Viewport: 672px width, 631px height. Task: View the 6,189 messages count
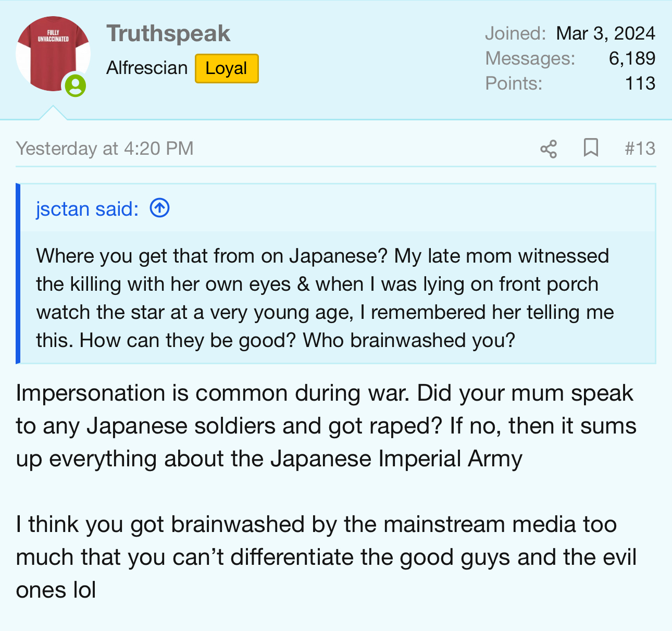[632, 58]
